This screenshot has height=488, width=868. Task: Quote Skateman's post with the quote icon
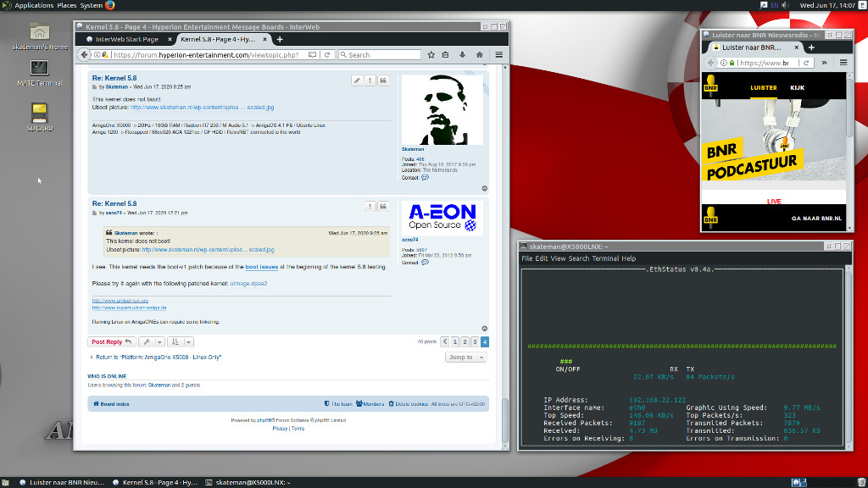383,80
